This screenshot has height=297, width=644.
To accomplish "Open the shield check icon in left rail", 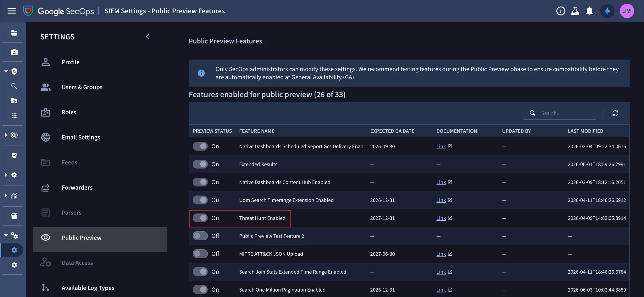I will pos(14,156).
